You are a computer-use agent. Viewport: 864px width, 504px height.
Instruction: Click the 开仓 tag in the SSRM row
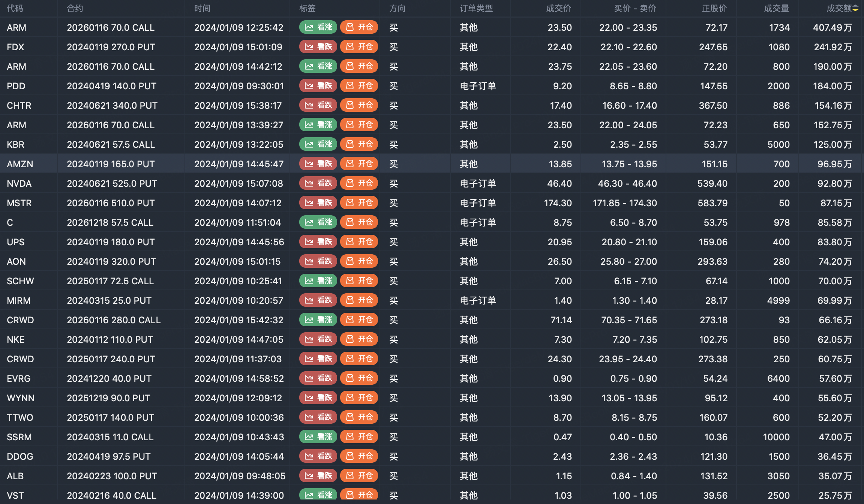coord(359,437)
